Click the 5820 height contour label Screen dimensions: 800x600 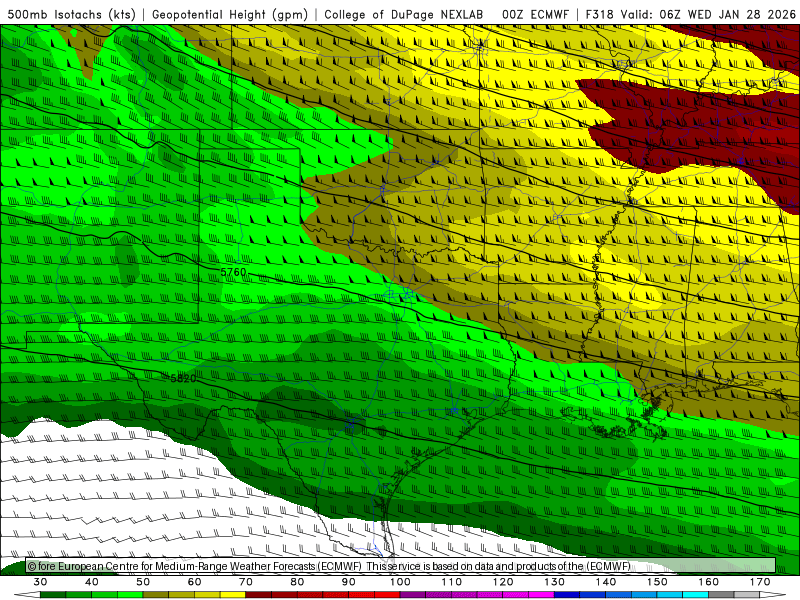pyautogui.click(x=183, y=378)
